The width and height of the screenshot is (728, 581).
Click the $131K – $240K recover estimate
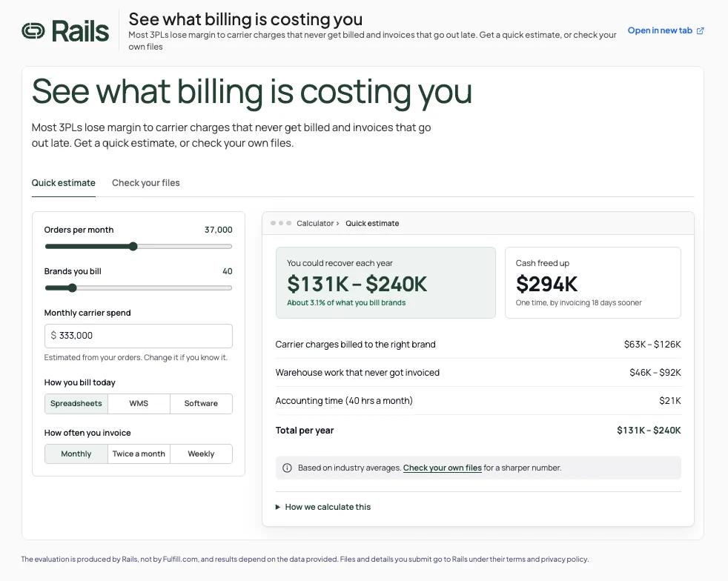click(x=357, y=284)
